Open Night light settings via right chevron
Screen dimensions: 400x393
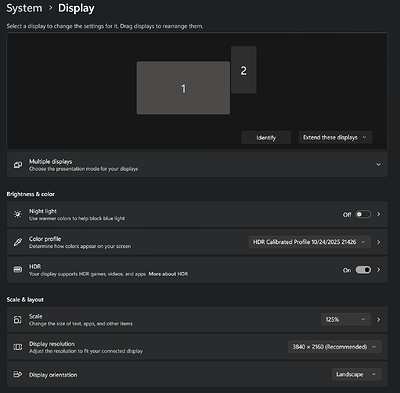379,214
